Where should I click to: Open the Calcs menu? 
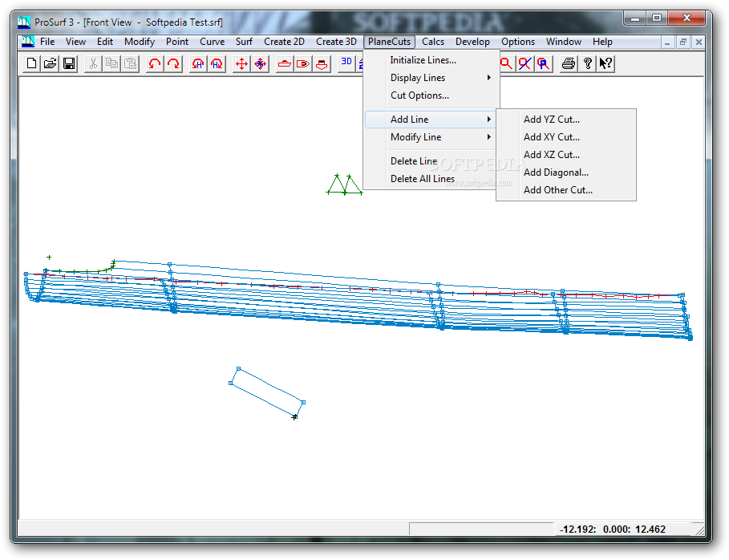click(433, 42)
